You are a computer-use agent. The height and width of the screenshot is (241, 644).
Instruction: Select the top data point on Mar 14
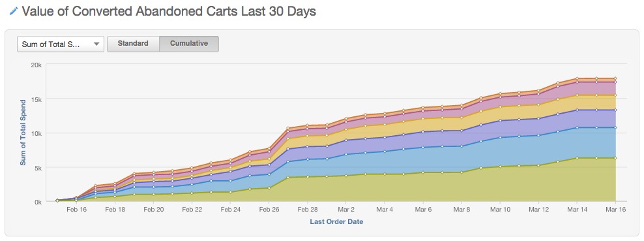coord(577,78)
